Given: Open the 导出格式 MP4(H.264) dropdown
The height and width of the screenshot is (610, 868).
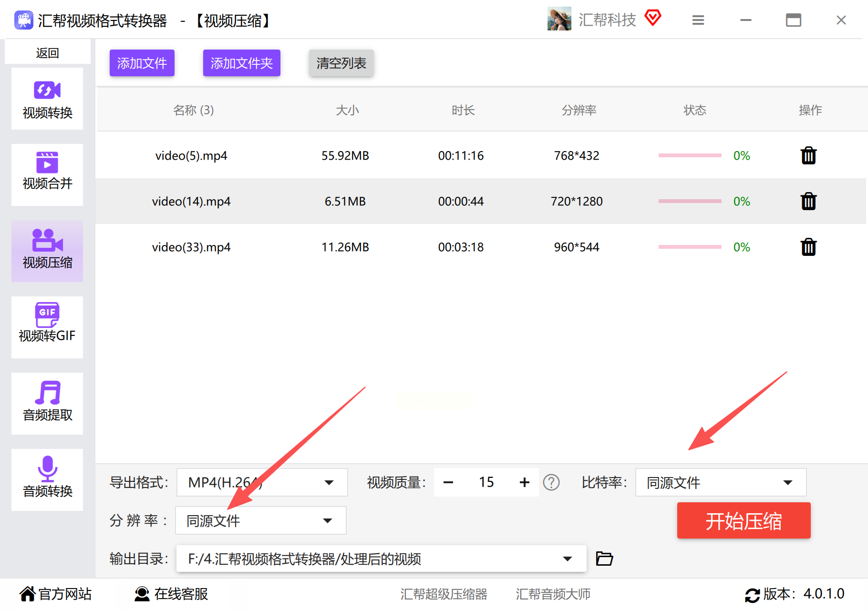Looking at the screenshot, I should tap(262, 482).
